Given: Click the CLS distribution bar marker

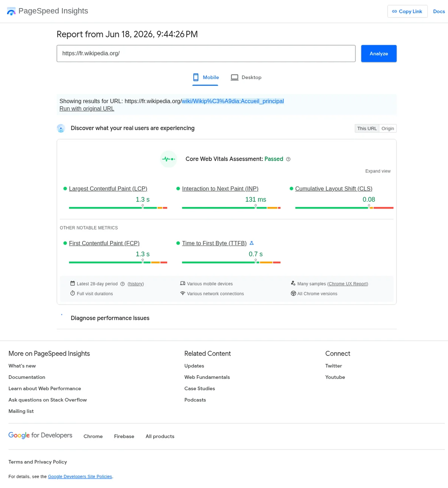Looking at the screenshot, I should pyautogui.click(x=369, y=206).
